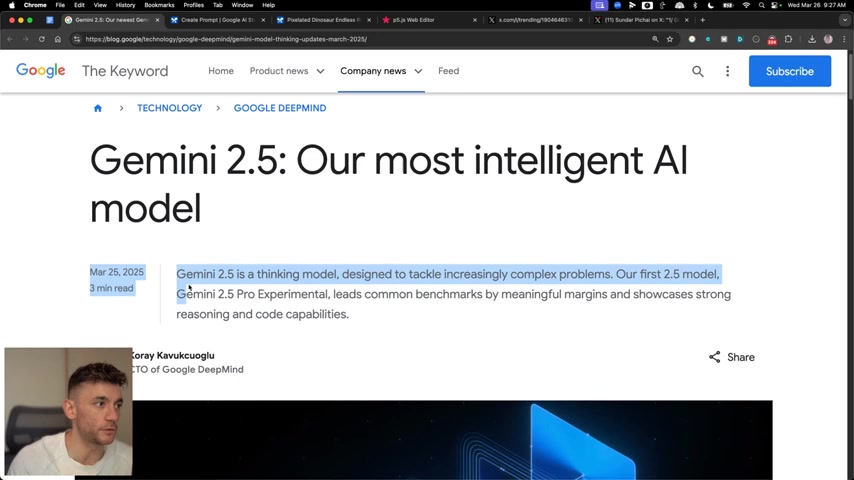Open Chrome downloads icon

coord(812,39)
